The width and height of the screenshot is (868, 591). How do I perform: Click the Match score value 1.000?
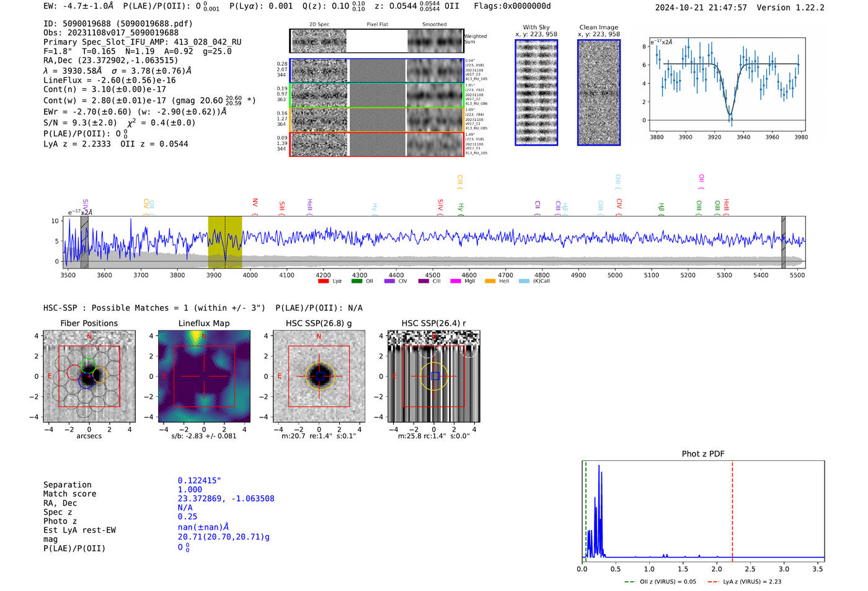pyautogui.click(x=190, y=490)
